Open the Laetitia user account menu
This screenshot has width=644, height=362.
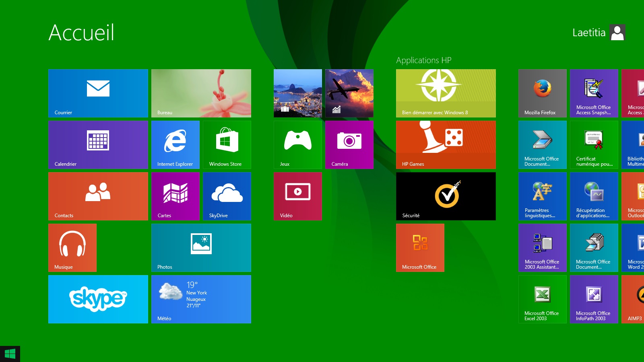[x=599, y=33]
